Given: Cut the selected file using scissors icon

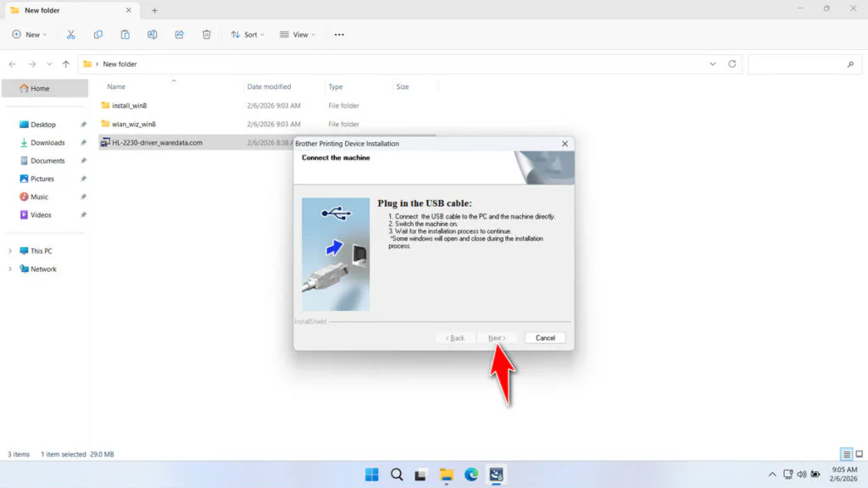Looking at the screenshot, I should (x=71, y=34).
